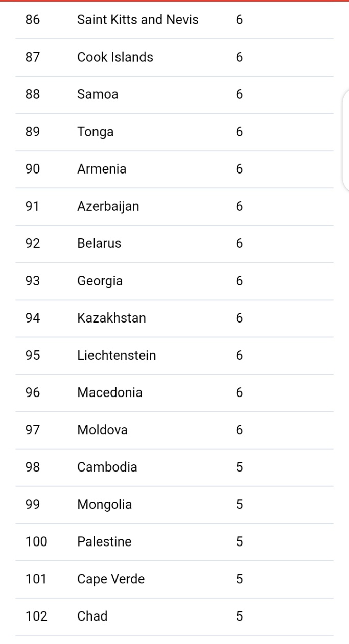Image resolution: width=349 pixels, height=644 pixels.
Task: Select Georgia in the table
Action: (100, 281)
